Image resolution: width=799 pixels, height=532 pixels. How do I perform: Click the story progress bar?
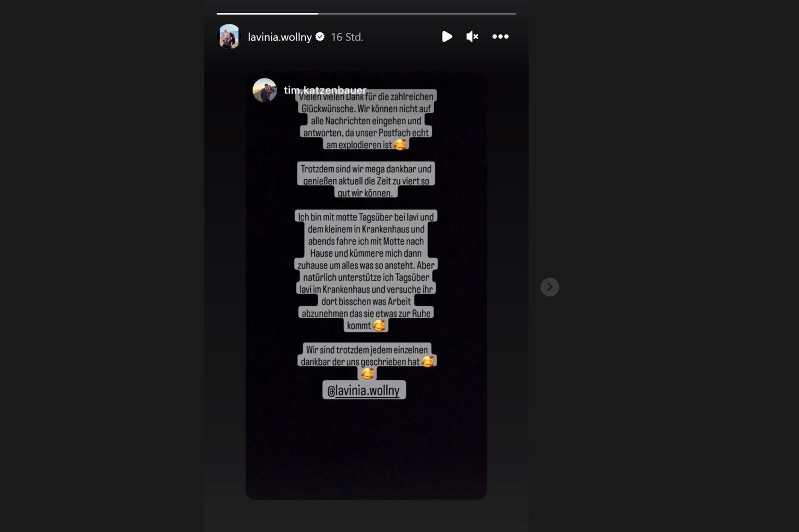point(366,14)
